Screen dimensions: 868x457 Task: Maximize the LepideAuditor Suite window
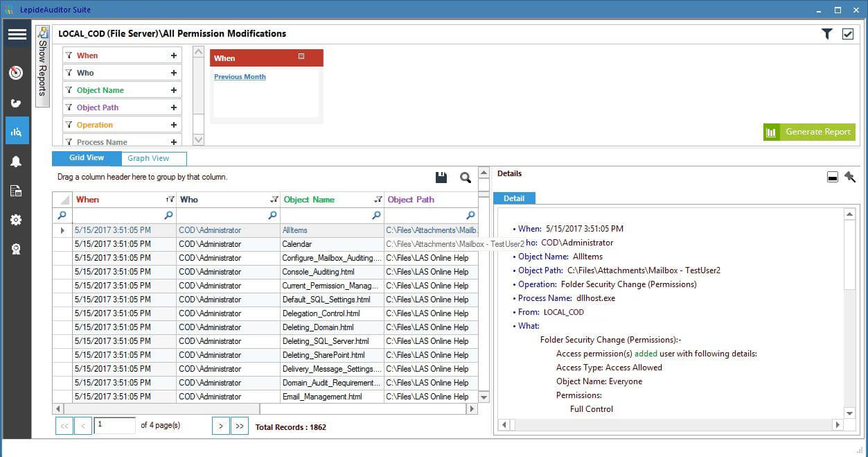[x=837, y=10]
